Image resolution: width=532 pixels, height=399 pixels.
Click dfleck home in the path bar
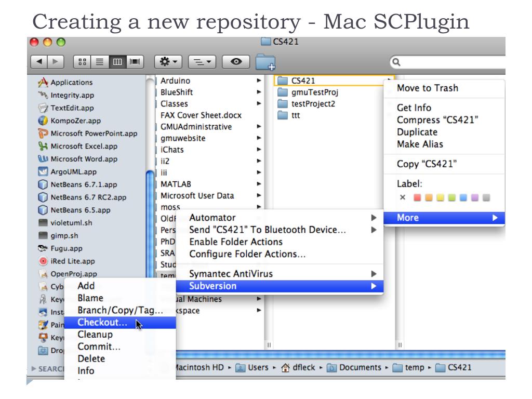click(x=298, y=367)
